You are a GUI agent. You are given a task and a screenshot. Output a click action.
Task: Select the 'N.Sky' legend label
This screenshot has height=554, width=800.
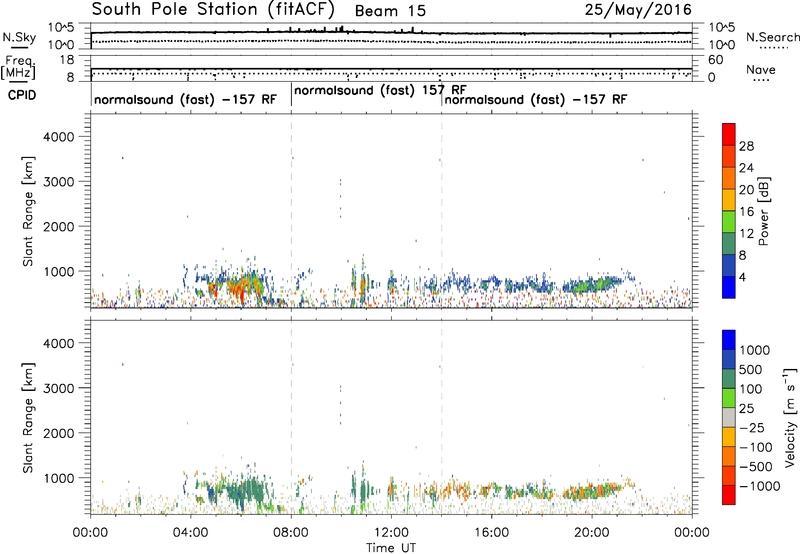pyautogui.click(x=19, y=37)
